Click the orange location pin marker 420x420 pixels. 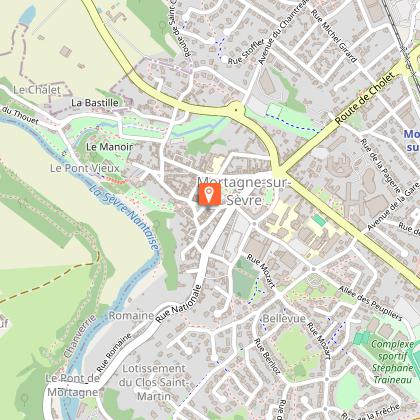coord(210,194)
